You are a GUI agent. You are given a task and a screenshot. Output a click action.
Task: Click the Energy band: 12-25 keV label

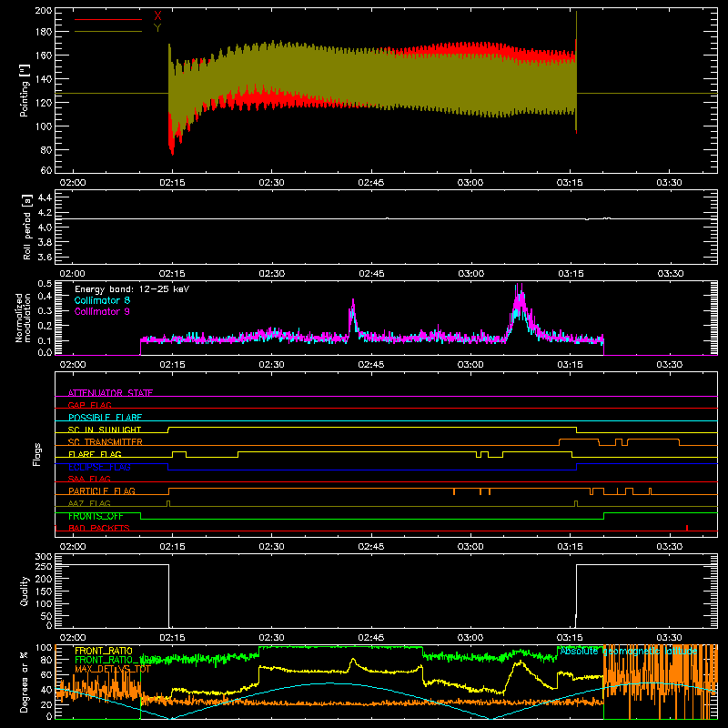click(132, 289)
